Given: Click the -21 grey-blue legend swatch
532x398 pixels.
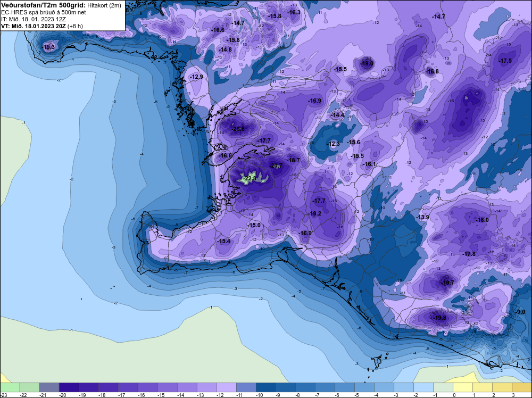Looking at the screenshot, I should (49, 387).
